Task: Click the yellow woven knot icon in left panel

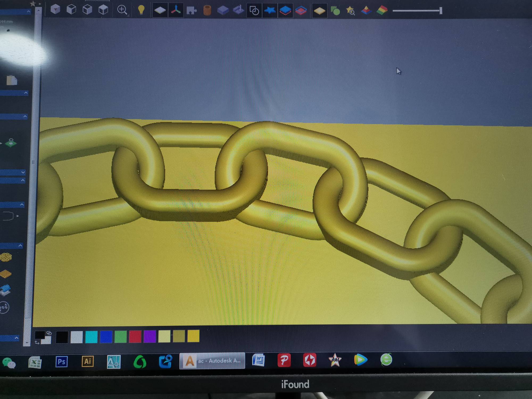Action: coord(6,257)
